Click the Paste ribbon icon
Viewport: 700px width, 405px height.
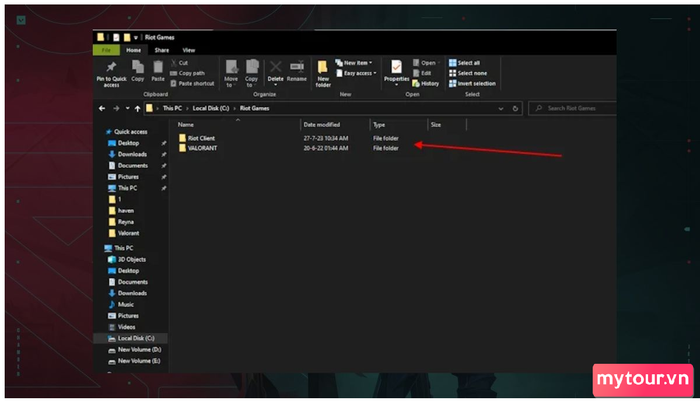[x=158, y=71]
